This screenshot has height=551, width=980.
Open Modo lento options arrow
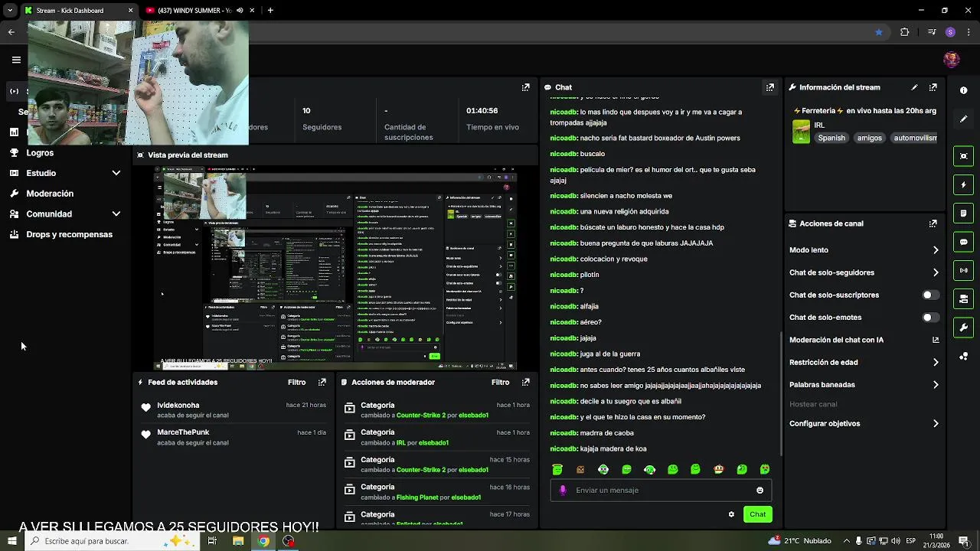936,250
